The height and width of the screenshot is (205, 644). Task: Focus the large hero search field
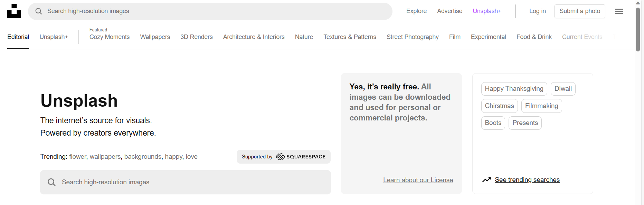(x=193, y=182)
